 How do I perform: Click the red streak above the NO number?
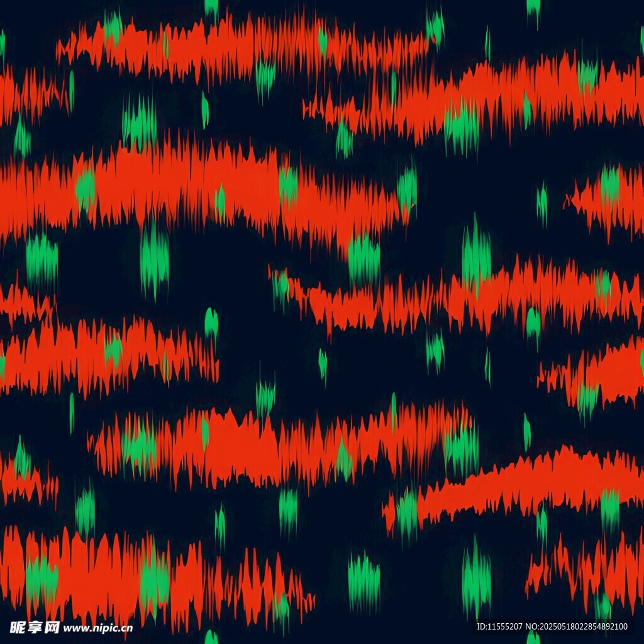(585, 566)
